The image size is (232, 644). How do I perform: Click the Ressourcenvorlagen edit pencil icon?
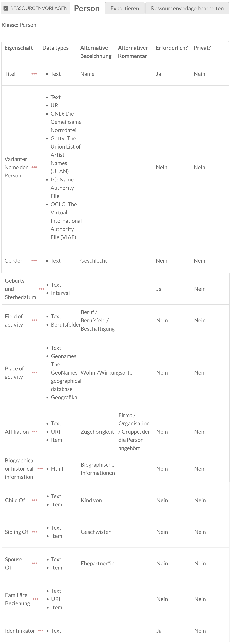[6, 8]
